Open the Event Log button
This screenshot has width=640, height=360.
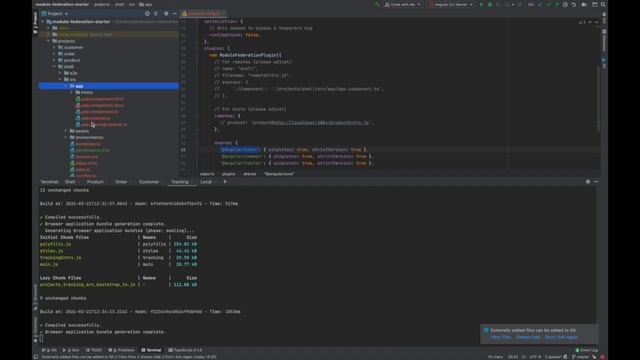(x=587, y=350)
